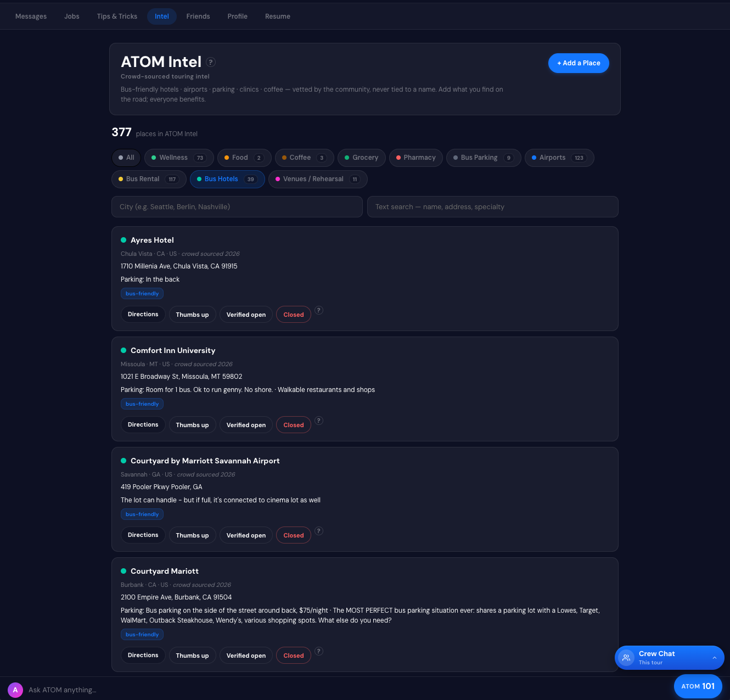
Task: Open the Messages tab
Action: pos(31,16)
